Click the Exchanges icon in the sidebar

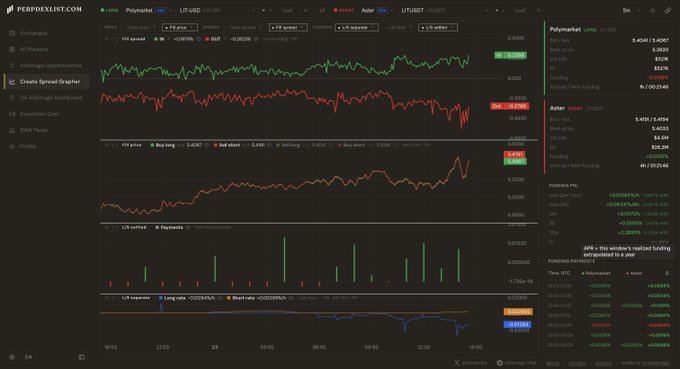click(12, 33)
